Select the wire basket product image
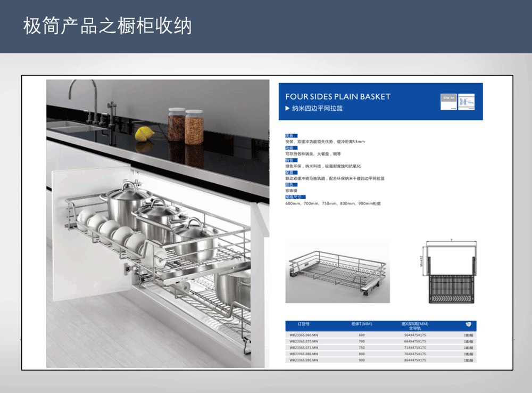The width and height of the screenshot is (532, 393). 338,271
